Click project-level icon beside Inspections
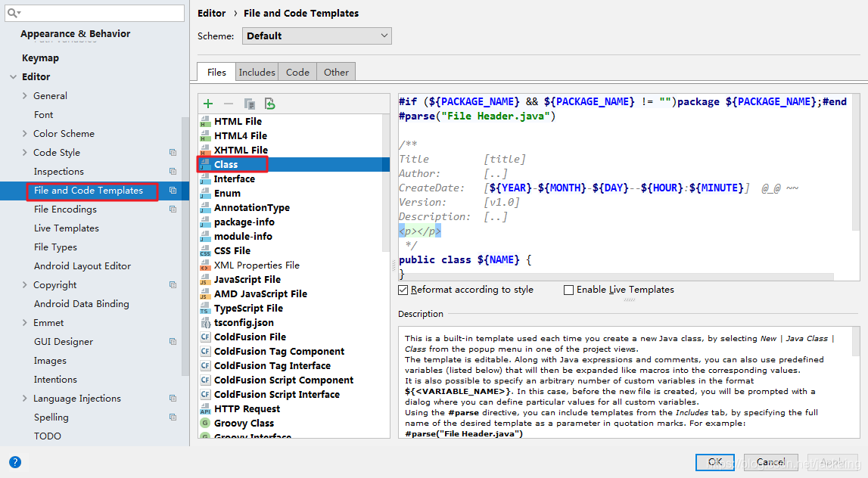 [173, 172]
